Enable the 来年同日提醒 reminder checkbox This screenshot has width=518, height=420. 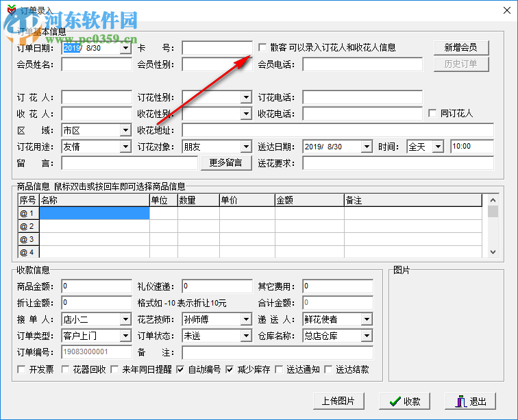tap(114, 369)
